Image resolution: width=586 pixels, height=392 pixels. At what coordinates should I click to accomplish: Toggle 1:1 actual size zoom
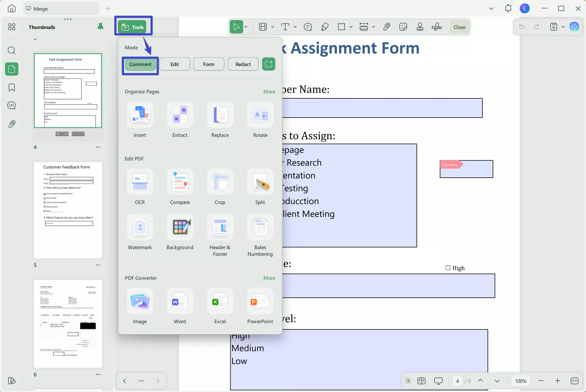(x=575, y=381)
